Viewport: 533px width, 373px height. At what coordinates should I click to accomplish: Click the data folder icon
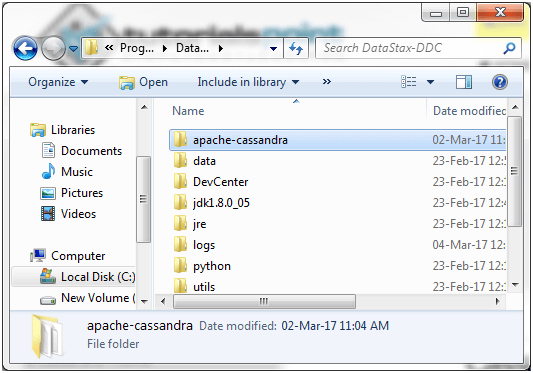180,160
